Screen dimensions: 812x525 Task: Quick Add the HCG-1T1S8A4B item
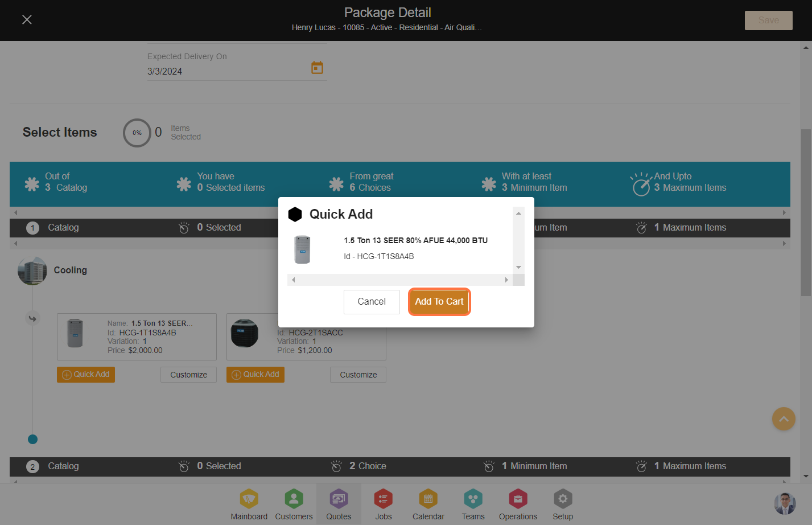86,375
